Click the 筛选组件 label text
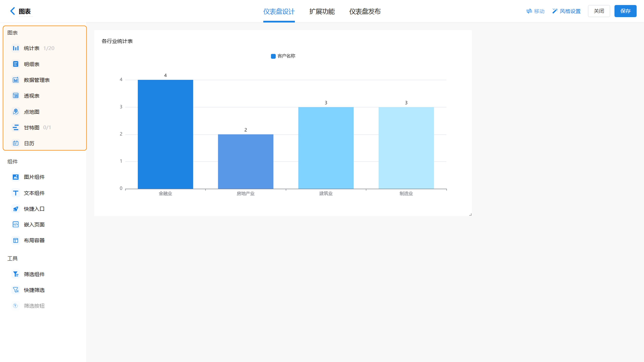Viewport: 644px width, 362px height. click(x=34, y=274)
